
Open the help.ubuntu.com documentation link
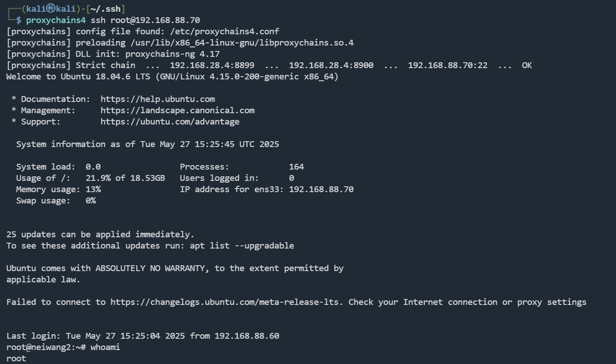point(157,99)
